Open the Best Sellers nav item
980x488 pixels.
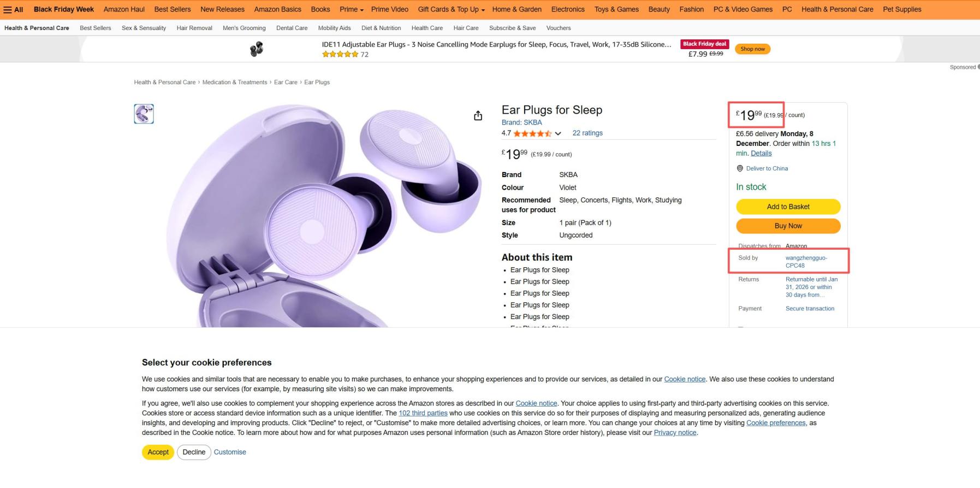click(173, 9)
